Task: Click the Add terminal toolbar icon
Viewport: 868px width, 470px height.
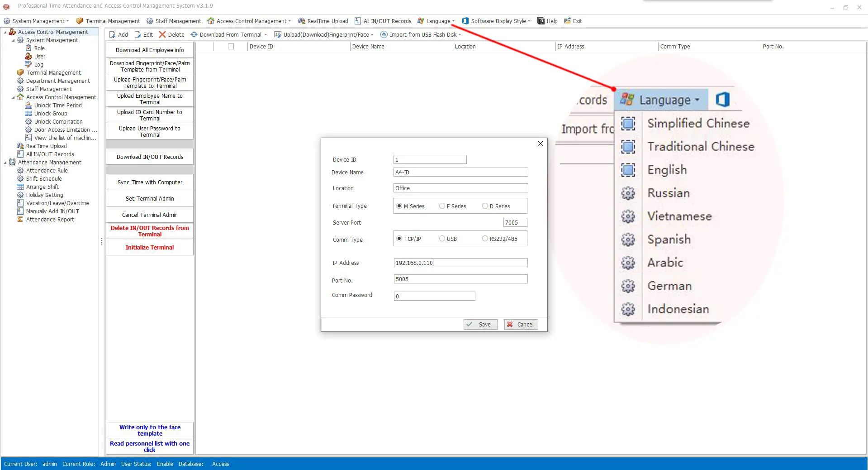Action: pos(113,35)
